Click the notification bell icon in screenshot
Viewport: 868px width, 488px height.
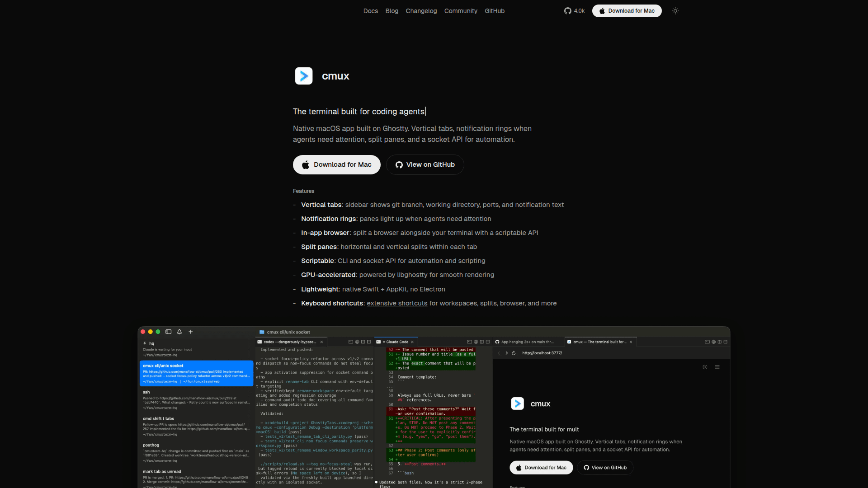[179, 332]
